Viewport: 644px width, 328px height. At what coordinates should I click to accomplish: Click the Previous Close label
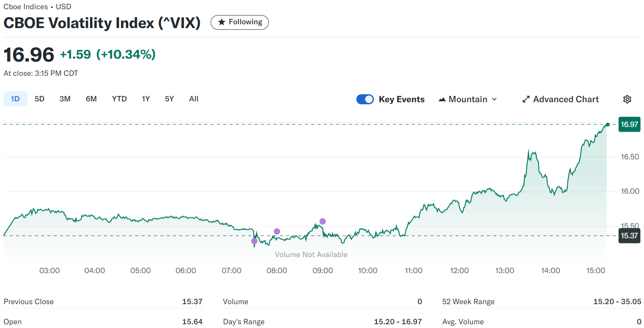28,302
